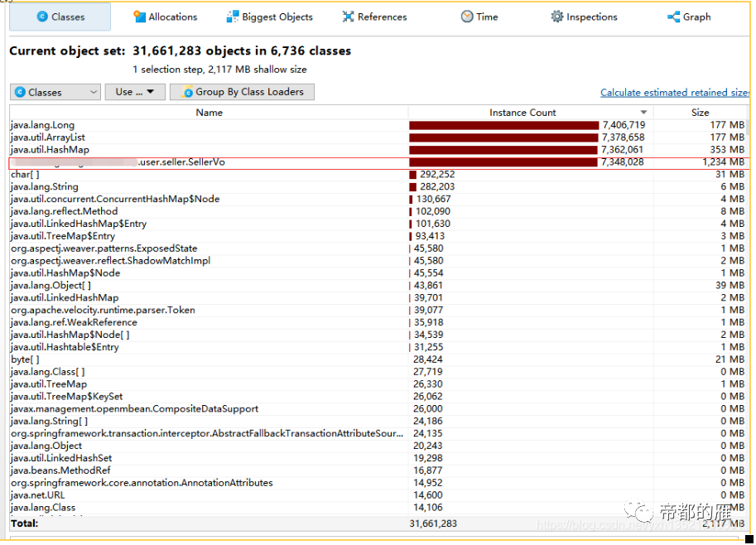Select the java.lang.Object[ ] row
756x545 pixels.
(378, 286)
